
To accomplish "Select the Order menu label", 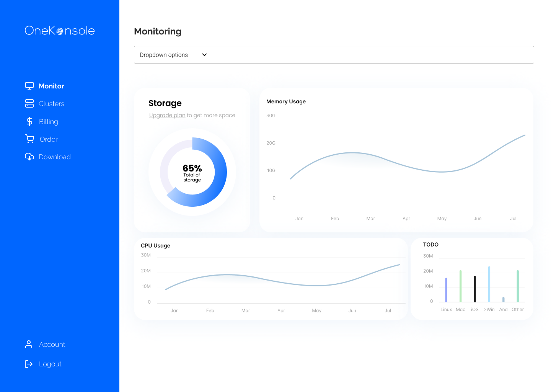I will tap(49, 139).
